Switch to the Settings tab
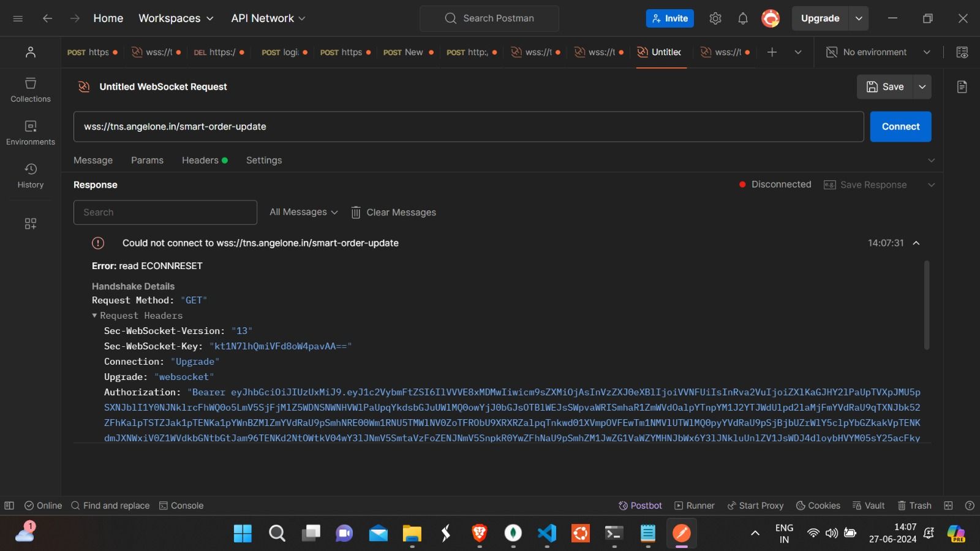Viewport: 980px width, 551px height. click(x=264, y=160)
